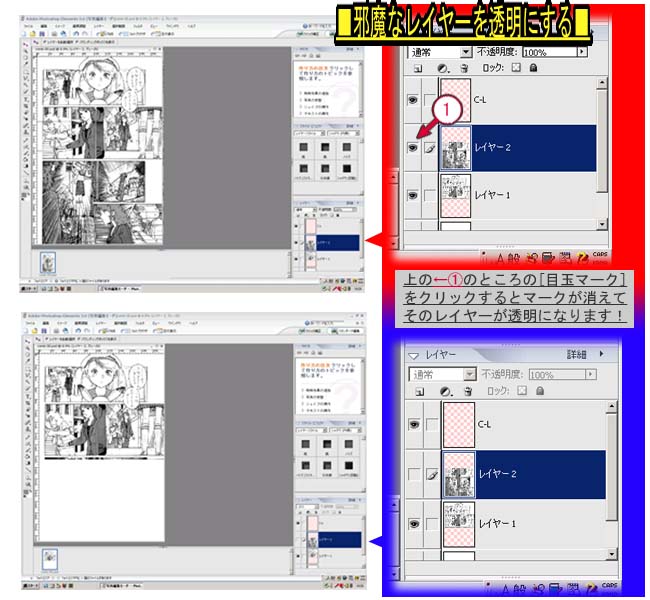
Task: Click the padlock lock-all icon in red-framed panel
Action: point(534,68)
